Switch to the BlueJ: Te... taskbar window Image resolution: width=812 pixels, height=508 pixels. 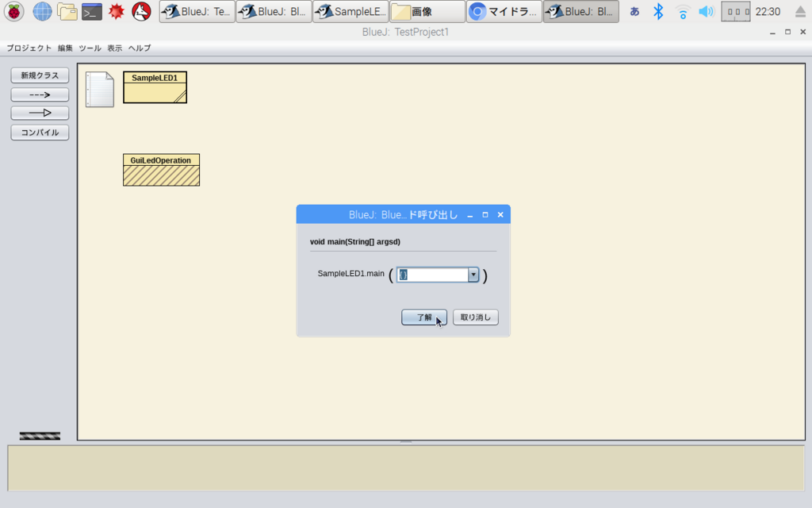click(x=197, y=11)
